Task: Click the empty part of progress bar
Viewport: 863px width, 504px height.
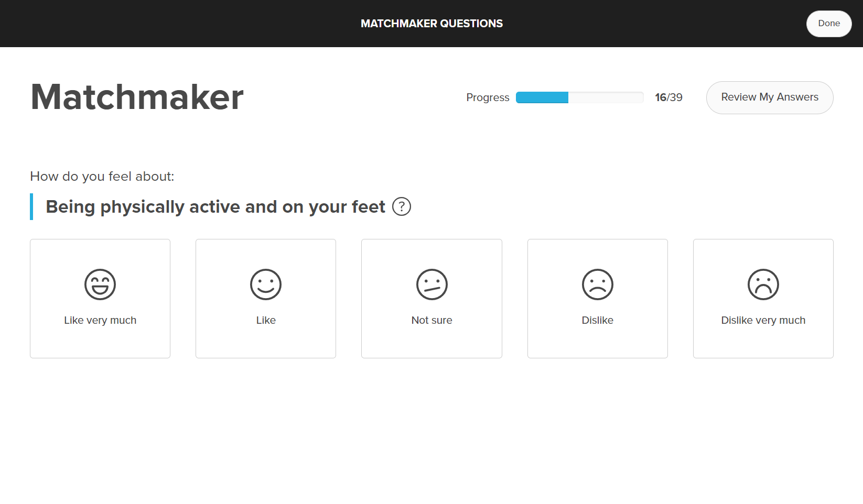Action: (606, 97)
